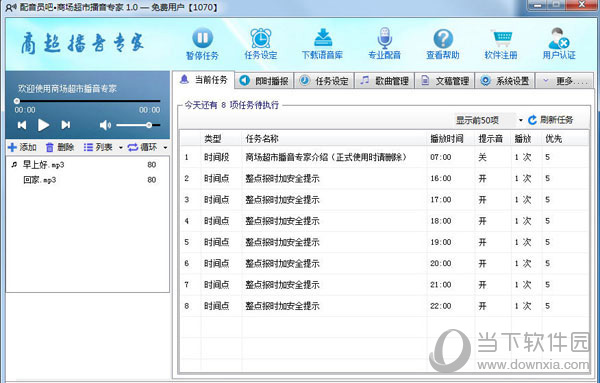Play the current audio track
The image size is (600, 383).
(43, 125)
